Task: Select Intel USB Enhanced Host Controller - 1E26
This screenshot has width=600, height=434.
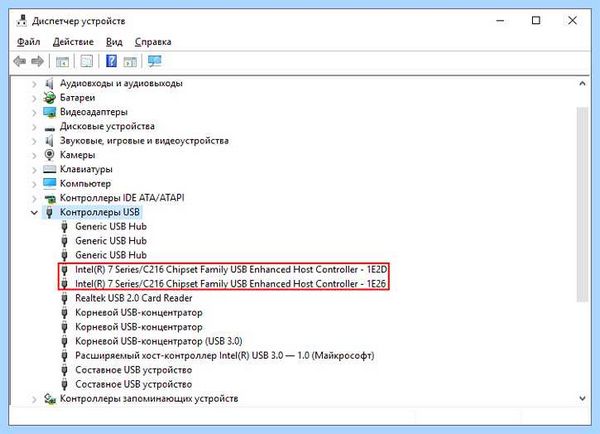Action: (230, 284)
